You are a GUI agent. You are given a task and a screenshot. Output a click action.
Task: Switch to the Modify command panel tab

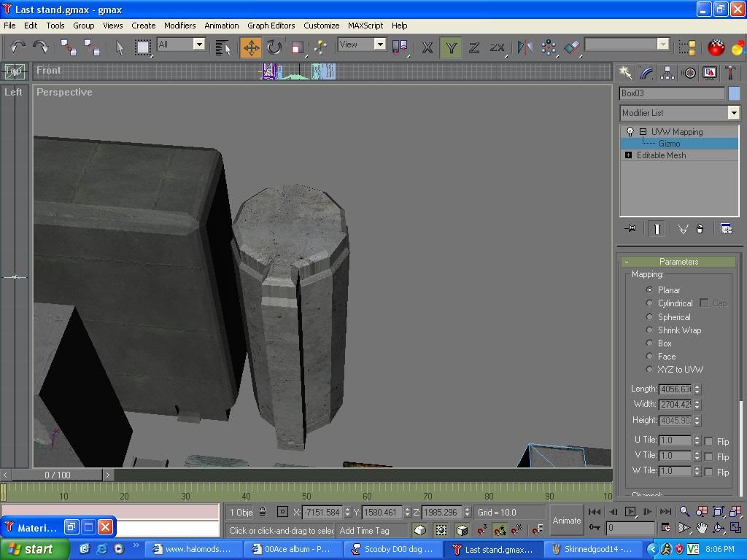(x=646, y=72)
